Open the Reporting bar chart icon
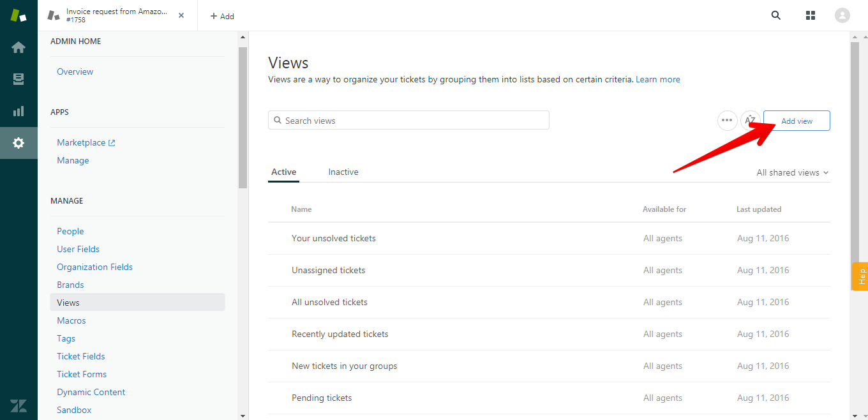The image size is (868, 420). pyautogui.click(x=19, y=111)
